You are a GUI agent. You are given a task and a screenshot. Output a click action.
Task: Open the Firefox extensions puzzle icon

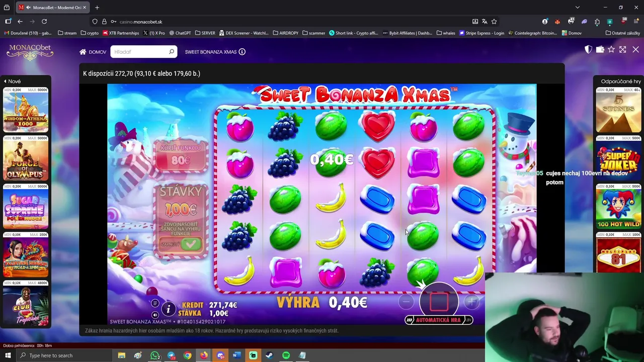click(x=597, y=22)
